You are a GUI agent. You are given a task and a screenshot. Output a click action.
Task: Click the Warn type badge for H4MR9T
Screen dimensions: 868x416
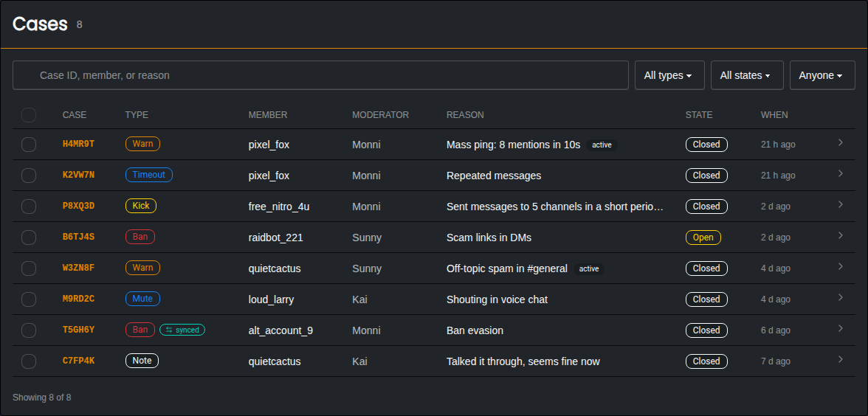point(143,144)
